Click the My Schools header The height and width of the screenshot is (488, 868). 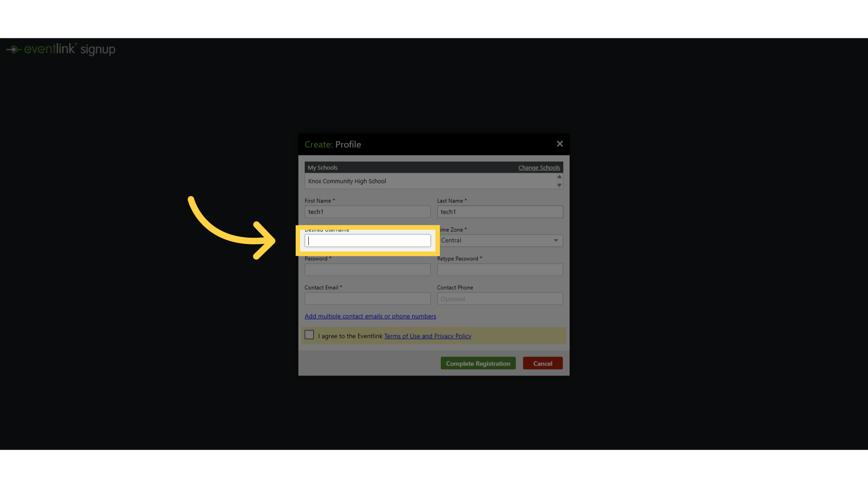[323, 168]
